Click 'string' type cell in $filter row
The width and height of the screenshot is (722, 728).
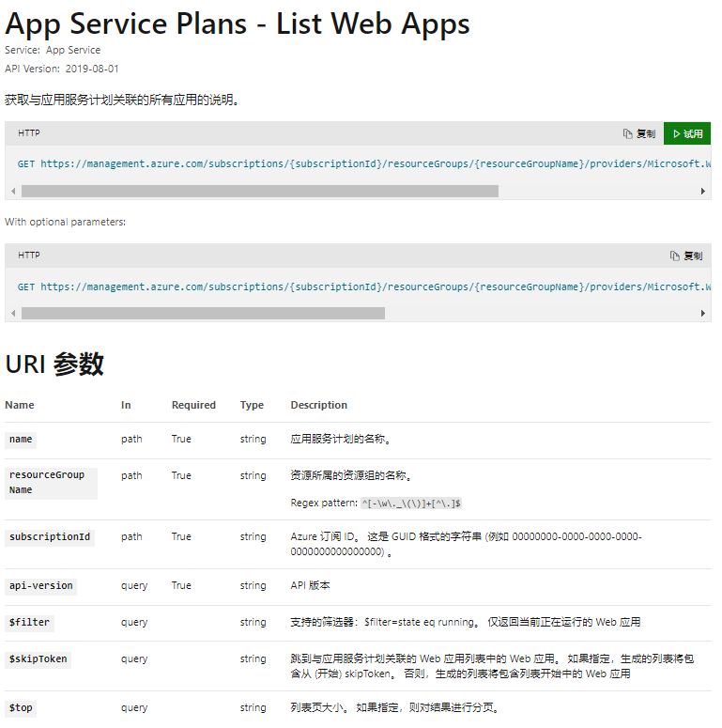253,623
